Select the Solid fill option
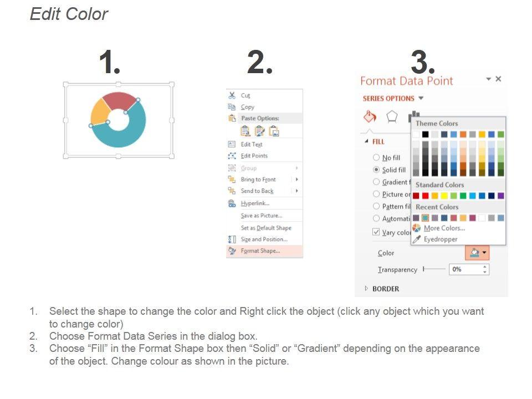 [x=377, y=170]
